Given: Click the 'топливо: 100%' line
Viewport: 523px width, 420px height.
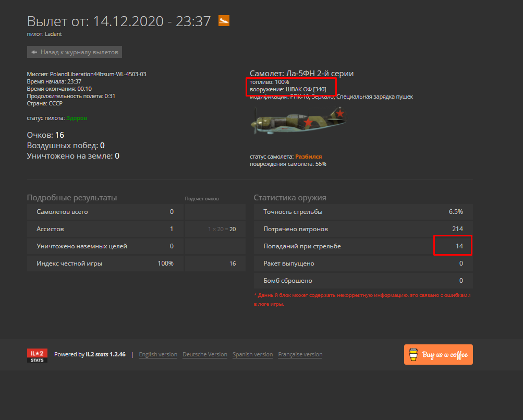Looking at the screenshot, I should [x=269, y=82].
